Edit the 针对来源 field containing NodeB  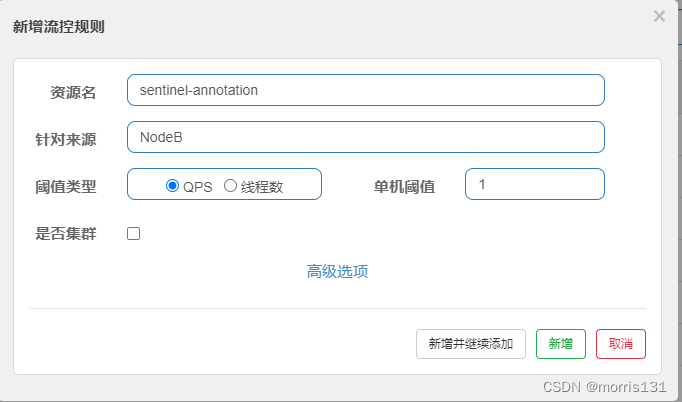pos(366,137)
